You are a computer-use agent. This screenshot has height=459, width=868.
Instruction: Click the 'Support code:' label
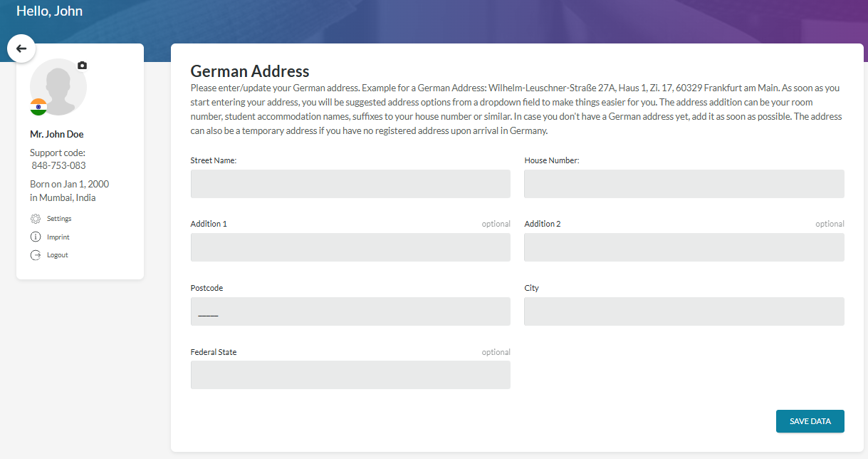point(58,153)
